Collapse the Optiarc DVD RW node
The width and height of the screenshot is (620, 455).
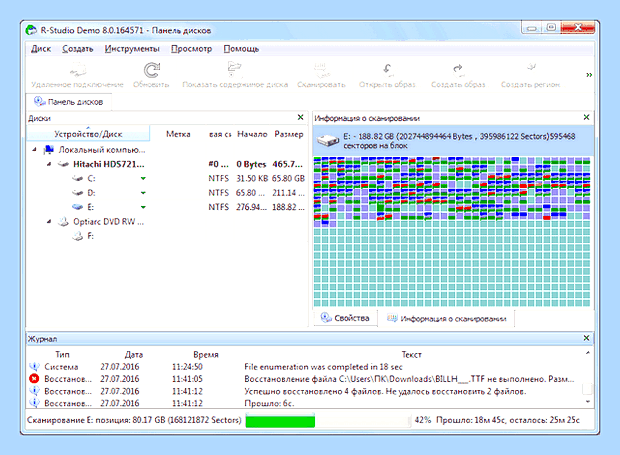click(49, 221)
